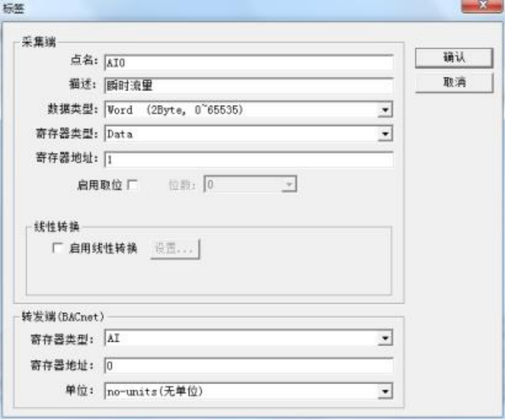
Task: Open the BACnet 寄存器类型 AI dropdown arrow
Action: (385, 338)
